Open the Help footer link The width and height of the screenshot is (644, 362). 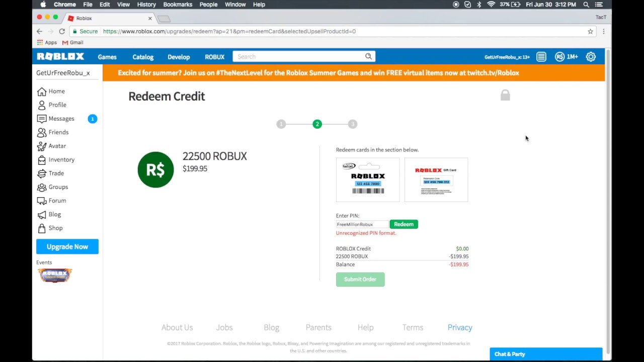(365, 327)
